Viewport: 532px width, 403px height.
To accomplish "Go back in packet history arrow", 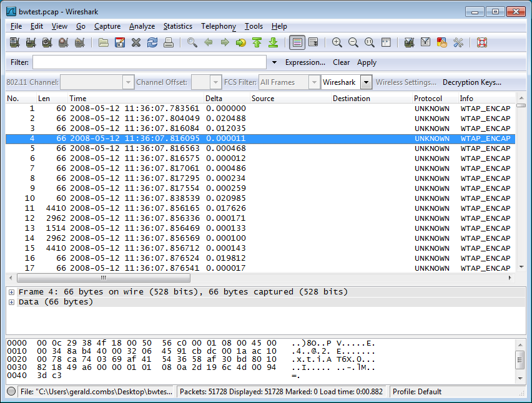I will [x=209, y=42].
